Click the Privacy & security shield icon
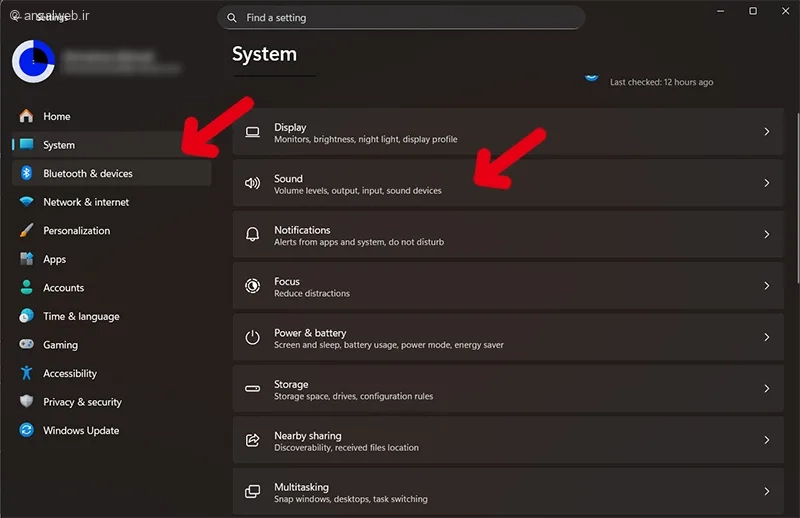The image size is (800, 518). [x=27, y=402]
